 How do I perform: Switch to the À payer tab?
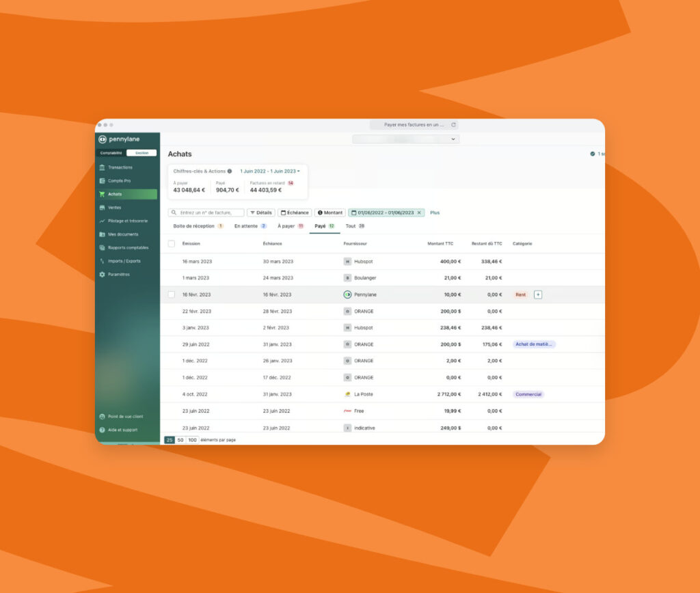291,225
